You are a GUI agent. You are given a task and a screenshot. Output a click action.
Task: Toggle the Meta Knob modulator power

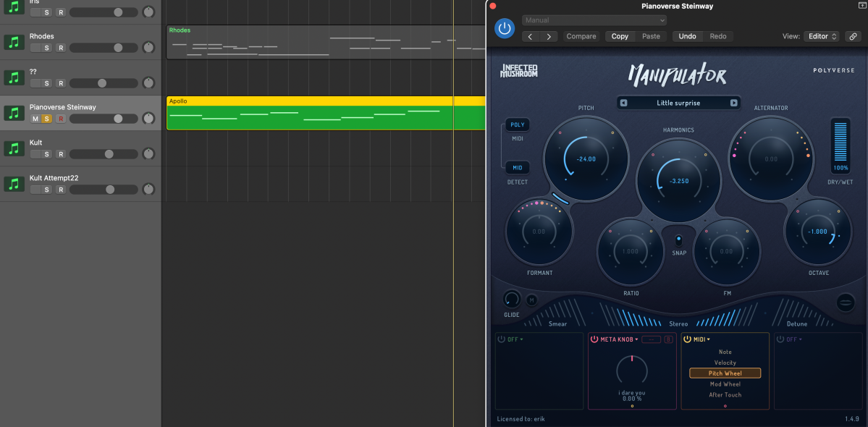(594, 339)
